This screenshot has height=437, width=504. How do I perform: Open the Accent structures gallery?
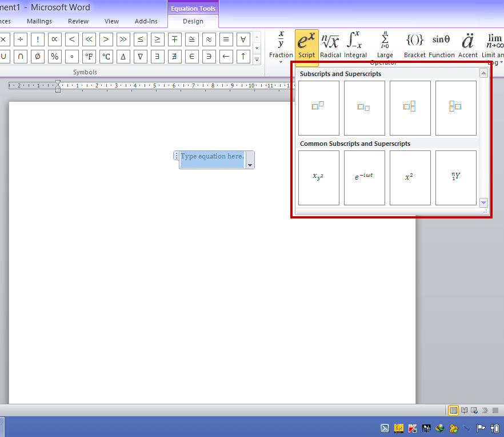point(467,46)
